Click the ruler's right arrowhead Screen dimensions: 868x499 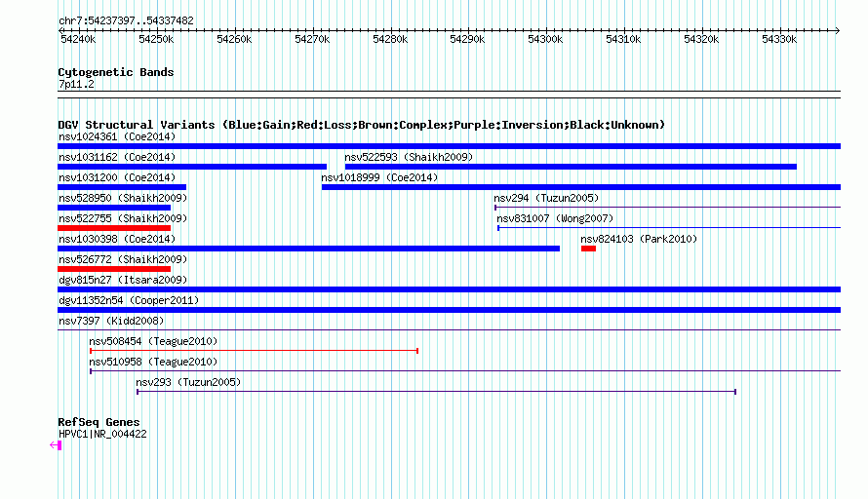point(838,30)
